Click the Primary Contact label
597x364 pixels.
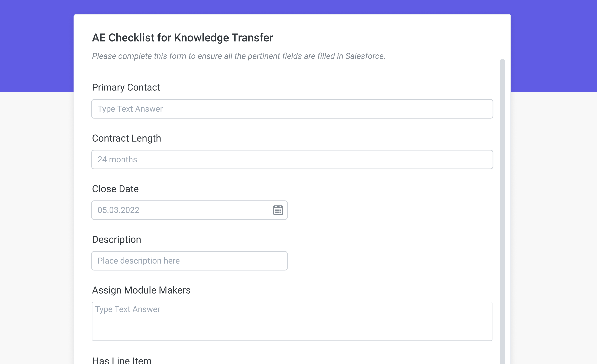[126, 88]
